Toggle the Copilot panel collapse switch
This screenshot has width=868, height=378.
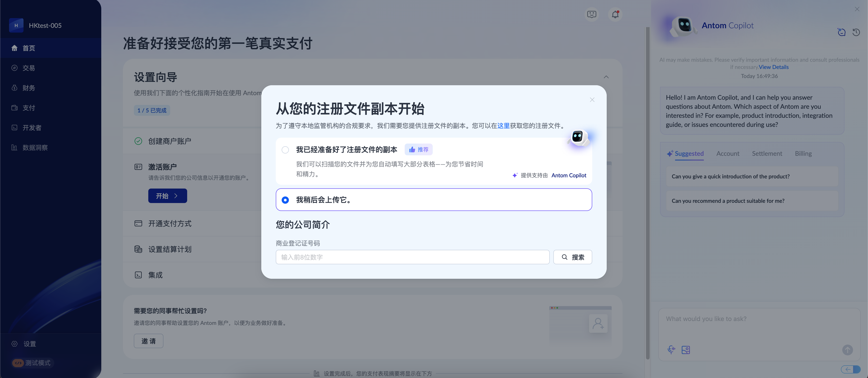[x=850, y=369]
